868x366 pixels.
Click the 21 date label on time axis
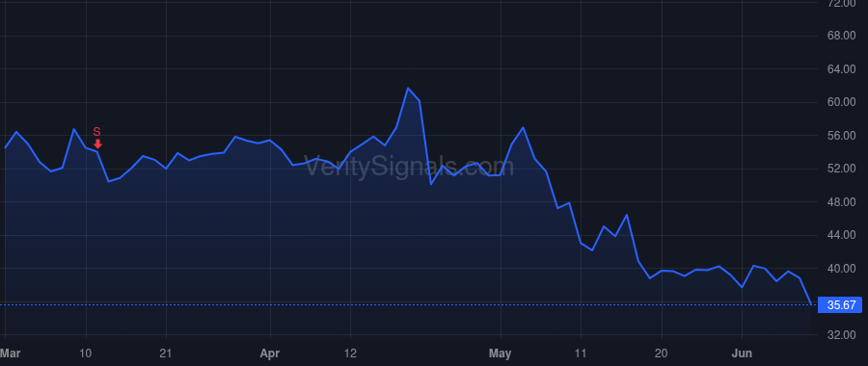pos(166,353)
